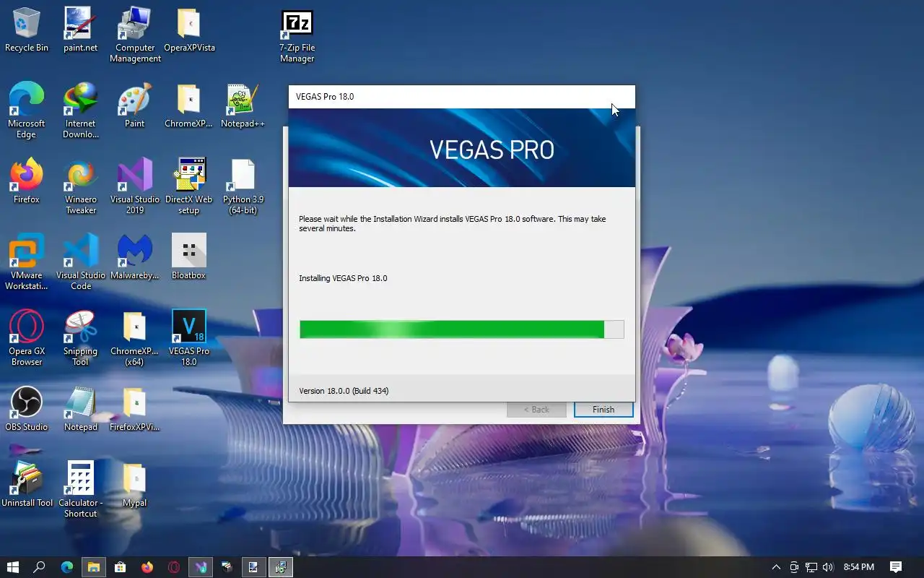Open taskbar Search

click(x=40, y=567)
